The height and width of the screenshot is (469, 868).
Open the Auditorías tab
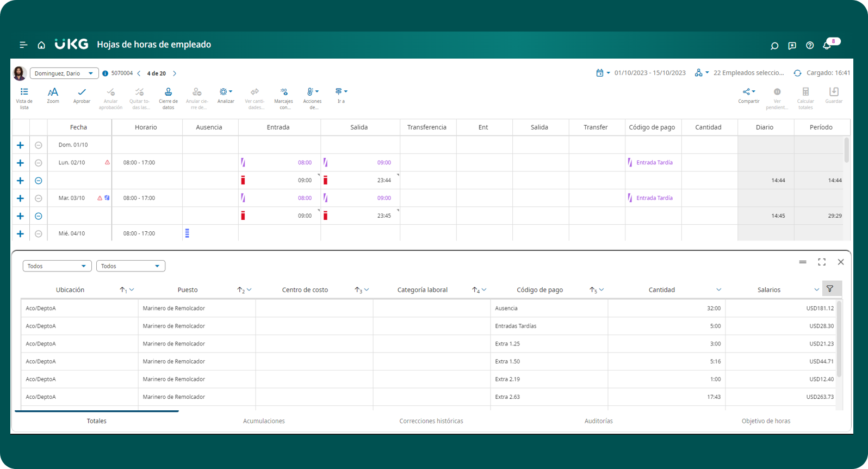[x=598, y=421]
